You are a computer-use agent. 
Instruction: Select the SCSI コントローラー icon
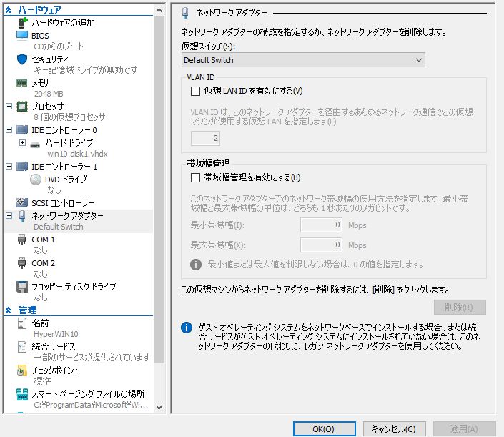point(22,202)
